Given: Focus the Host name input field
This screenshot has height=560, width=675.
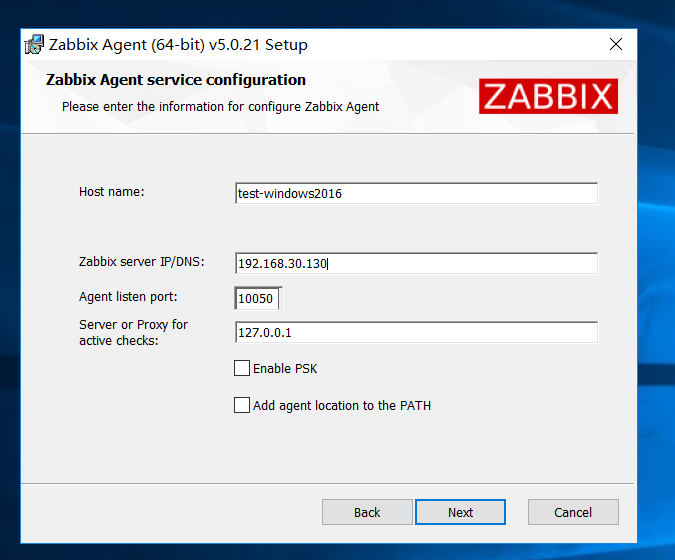Looking at the screenshot, I should (x=415, y=193).
